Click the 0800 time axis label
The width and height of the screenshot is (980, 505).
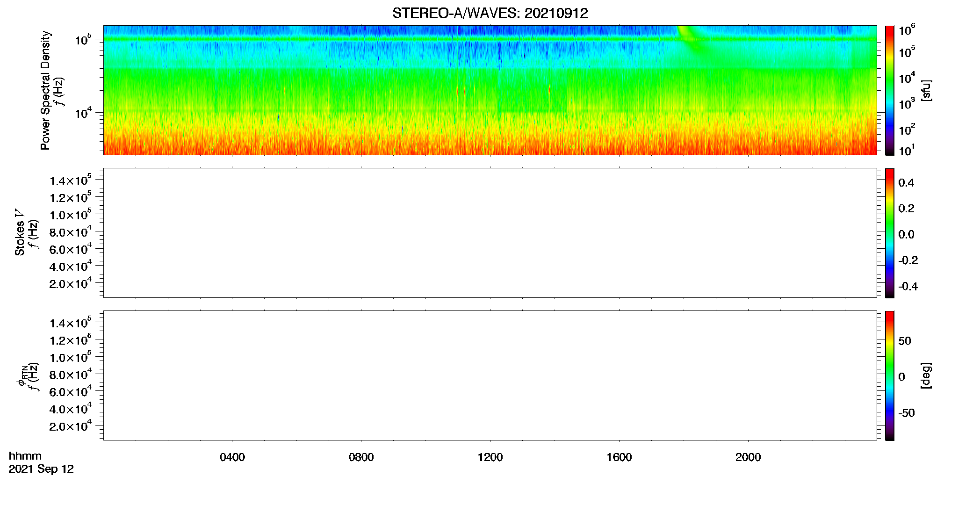[361, 457]
